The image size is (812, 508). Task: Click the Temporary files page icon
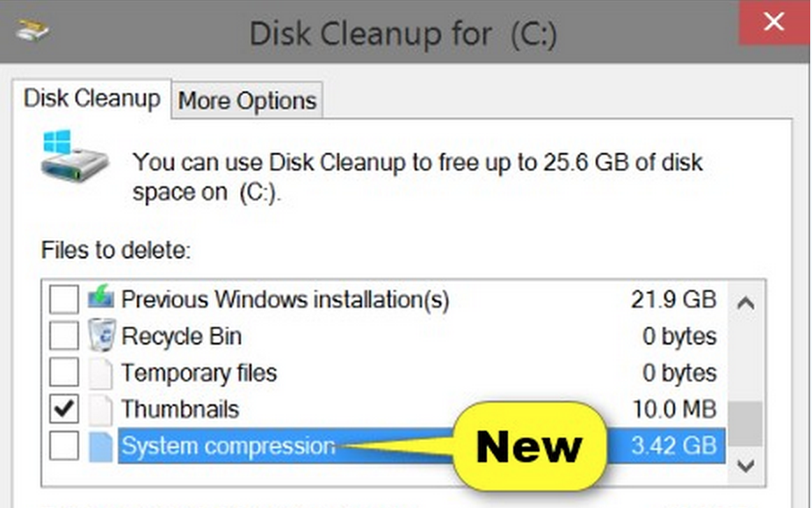pyautogui.click(x=100, y=373)
